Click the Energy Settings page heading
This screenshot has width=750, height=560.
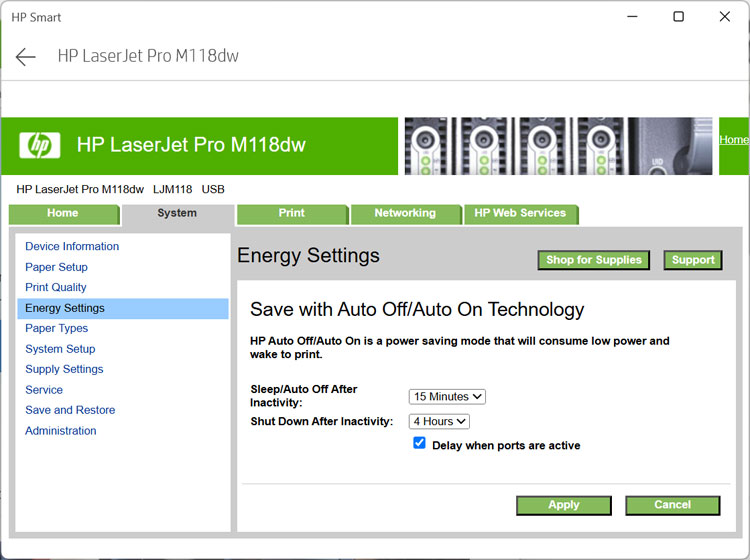point(309,255)
